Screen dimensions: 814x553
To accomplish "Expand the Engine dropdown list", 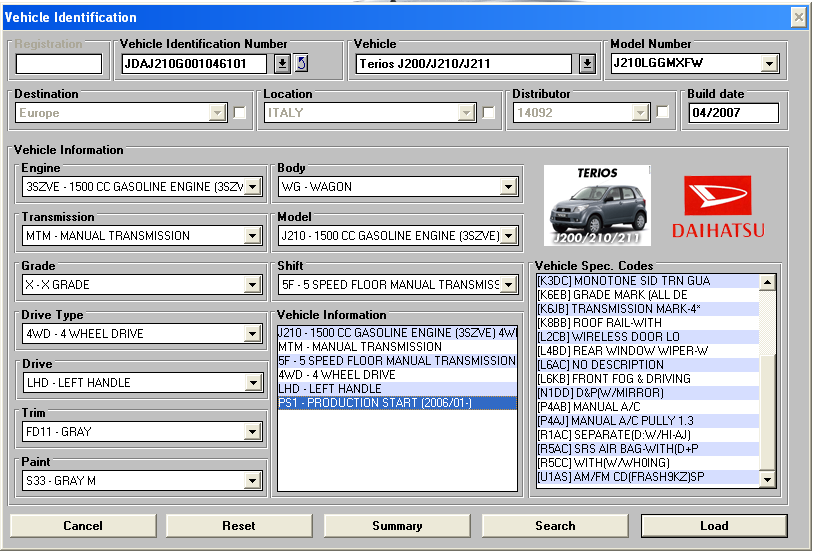I will pos(253,187).
